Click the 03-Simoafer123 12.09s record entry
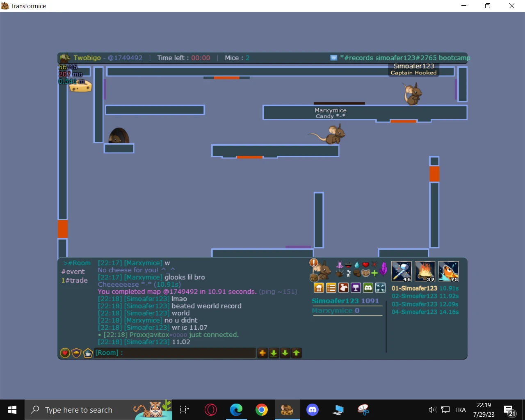Viewport: 525px width, 420px height. coord(425,304)
